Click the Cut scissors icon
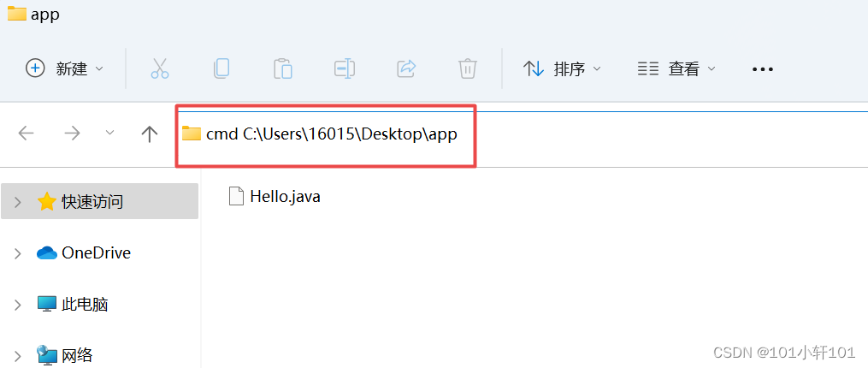The width and height of the screenshot is (868, 368). tap(160, 68)
